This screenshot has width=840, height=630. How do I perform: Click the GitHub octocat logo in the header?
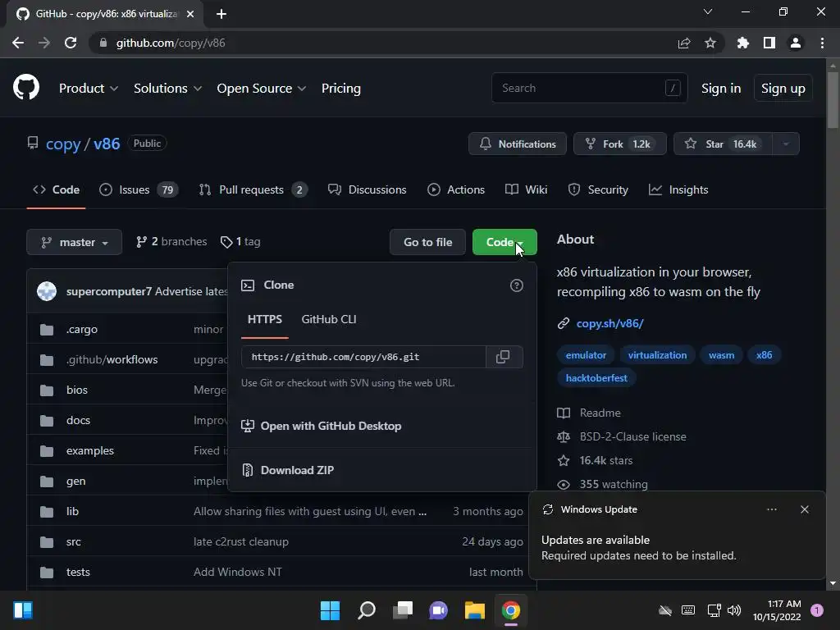[26, 87]
